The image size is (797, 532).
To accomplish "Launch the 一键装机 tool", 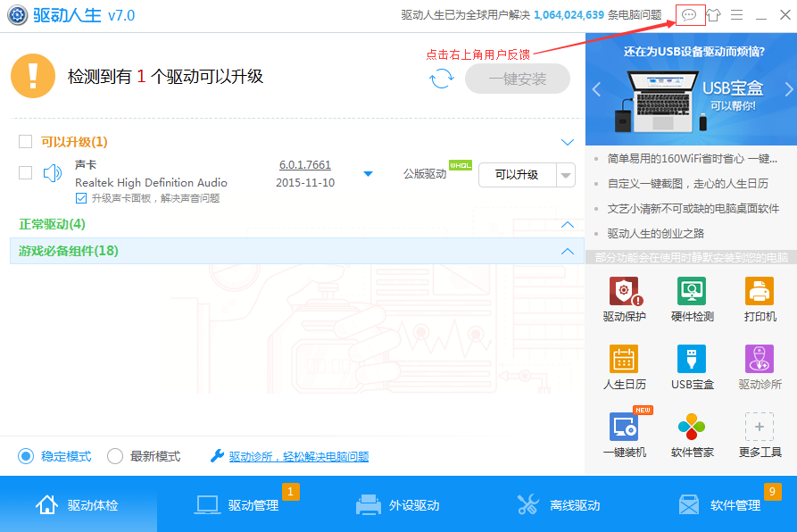I will tap(624, 435).
